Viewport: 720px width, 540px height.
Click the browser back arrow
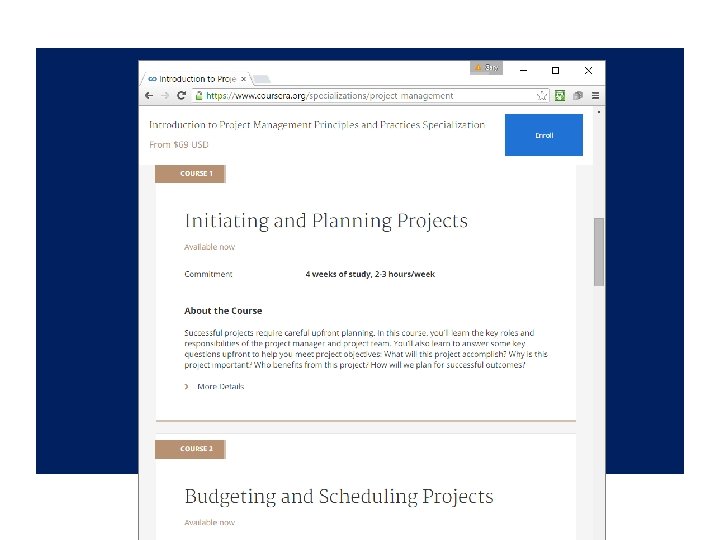149,96
